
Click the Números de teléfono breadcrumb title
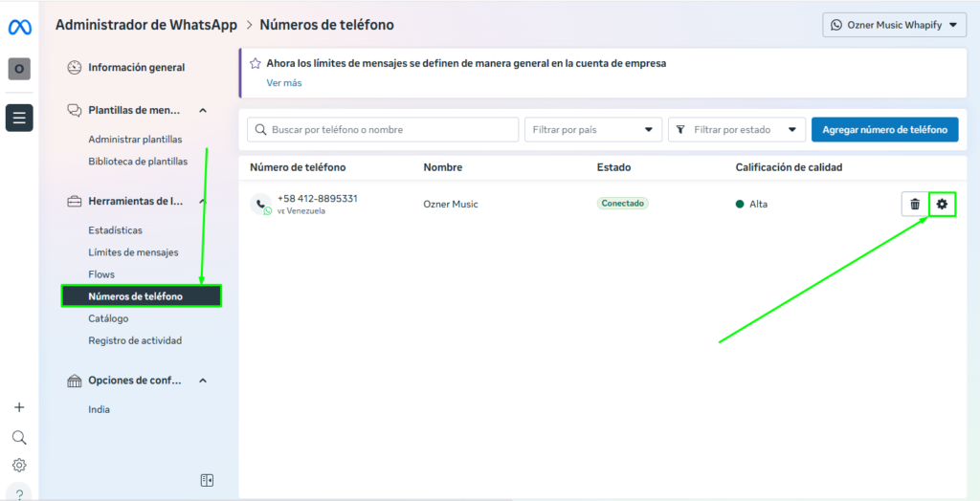(327, 25)
